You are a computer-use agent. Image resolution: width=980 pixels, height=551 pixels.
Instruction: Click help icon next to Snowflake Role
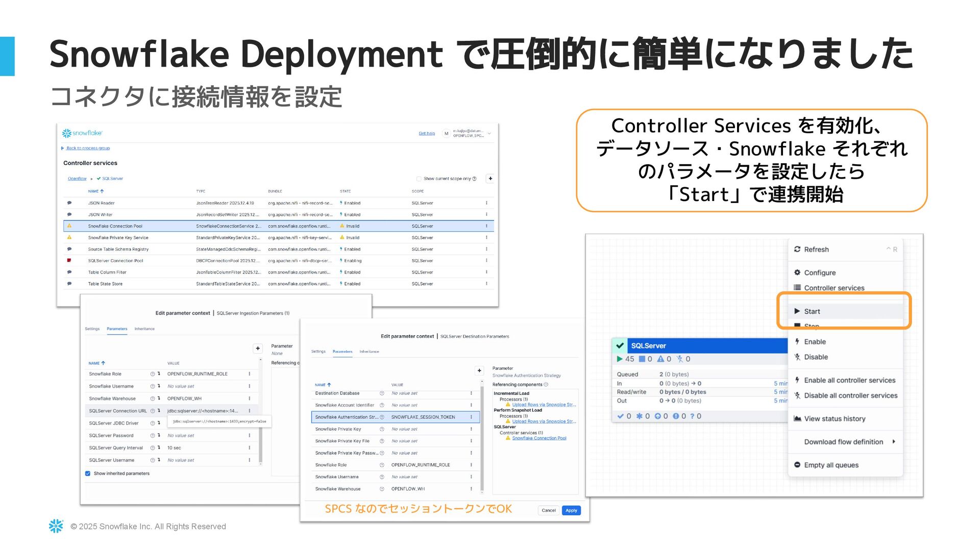(152, 374)
